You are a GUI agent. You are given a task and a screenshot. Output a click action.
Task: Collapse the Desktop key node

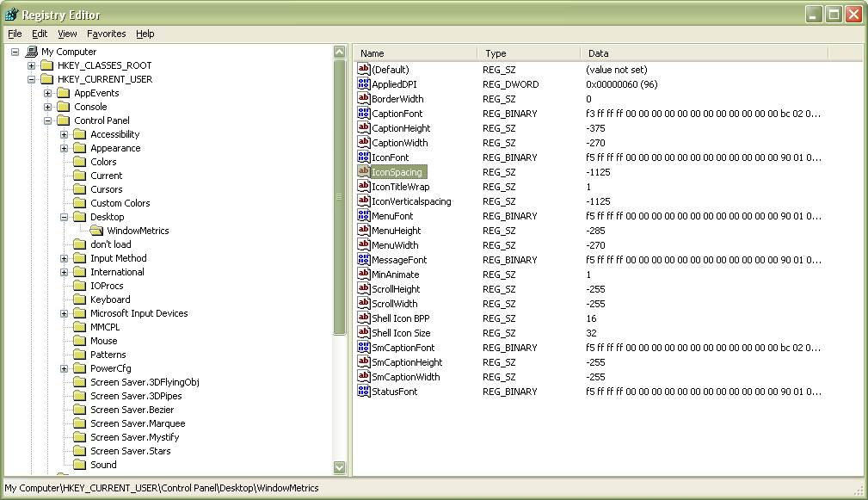(x=64, y=217)
